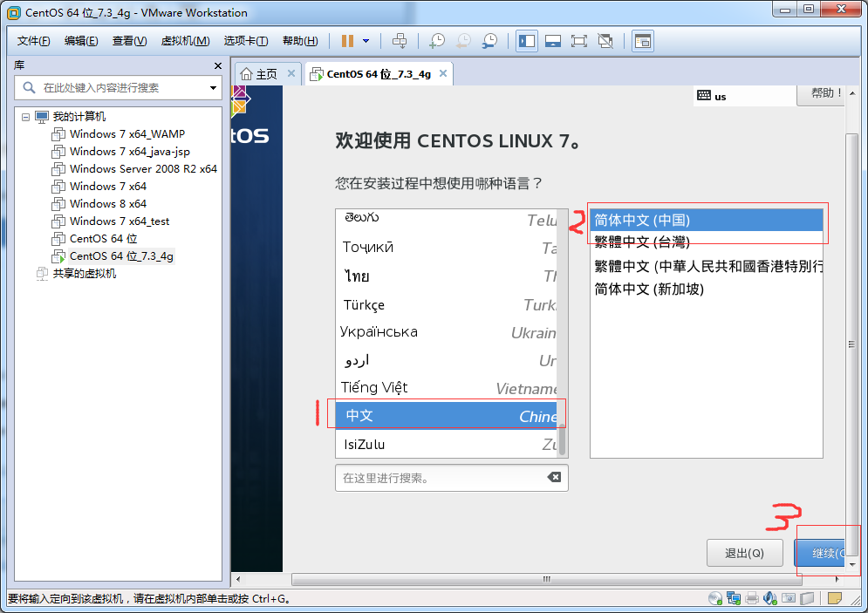Click the 在这里进行搜索 language search field
This screenshot has height=613, width=868.
(x=451, y=478)
